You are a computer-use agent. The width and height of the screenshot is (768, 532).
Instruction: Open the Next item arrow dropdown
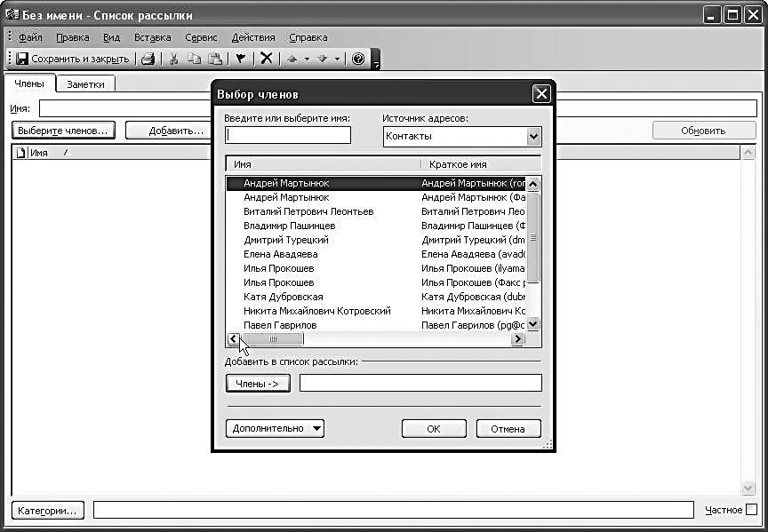pyautogui.click(x=338, y=59)
